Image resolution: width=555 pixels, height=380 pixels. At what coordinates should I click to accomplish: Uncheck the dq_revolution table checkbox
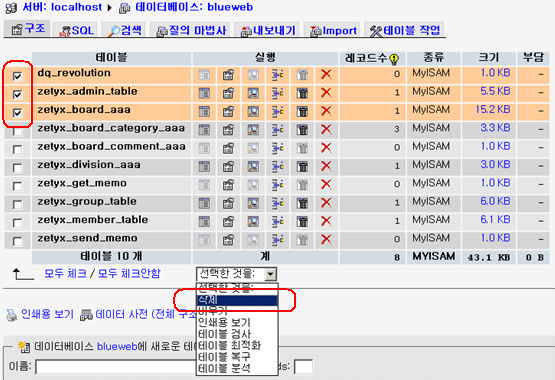click(x=17, y=76)
